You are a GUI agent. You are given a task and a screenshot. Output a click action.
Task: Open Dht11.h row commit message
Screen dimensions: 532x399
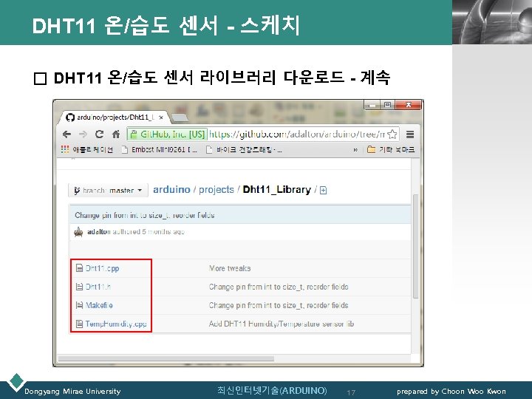(x=279, y=287)
